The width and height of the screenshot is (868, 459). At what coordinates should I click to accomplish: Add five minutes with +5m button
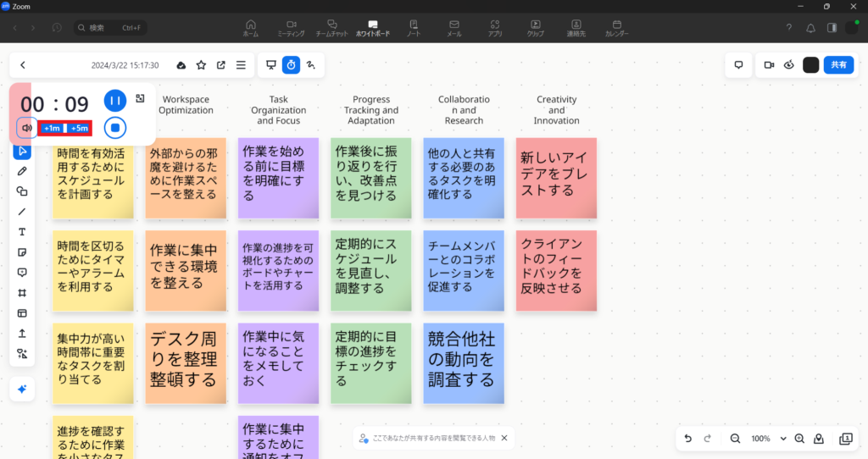pyautogui.click(x=80, y=128)
